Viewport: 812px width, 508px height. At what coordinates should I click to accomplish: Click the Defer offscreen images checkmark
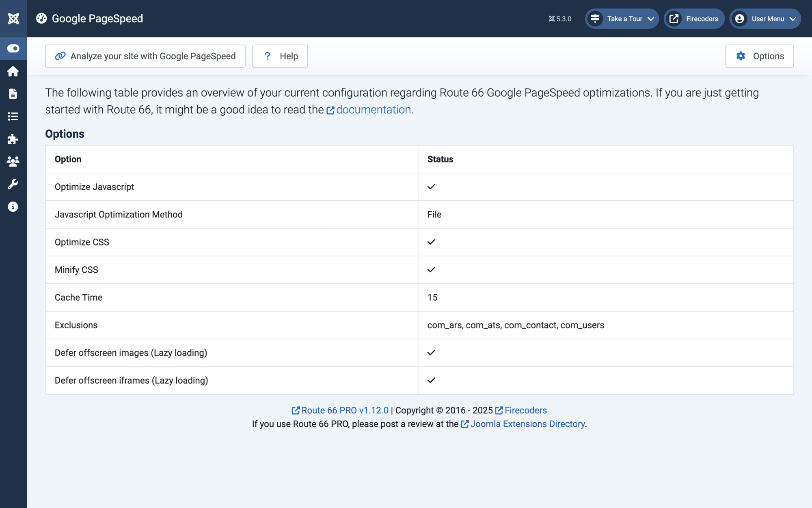click(x=431, y=352)
